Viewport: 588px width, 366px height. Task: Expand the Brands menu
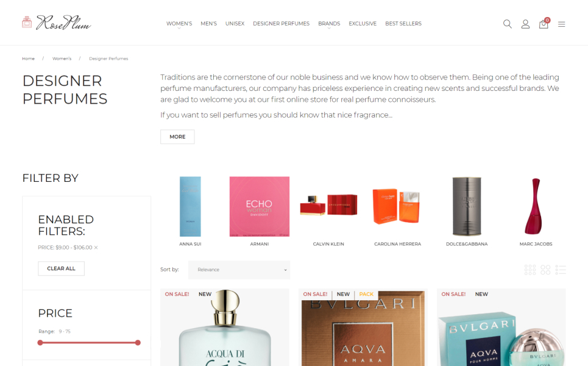(x=329, y=24)
